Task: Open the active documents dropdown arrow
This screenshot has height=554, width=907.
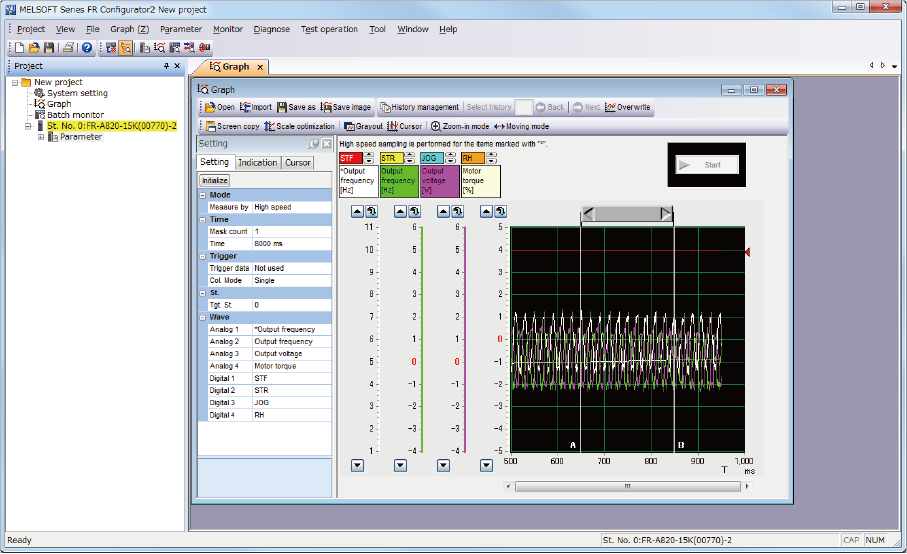Action: tap(894, 66)
